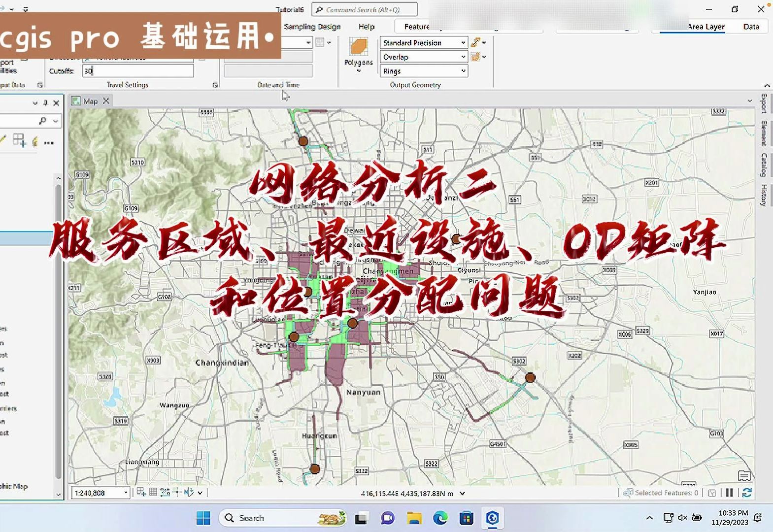Open the Polygons output shape menu

click(x=358, y=55)
